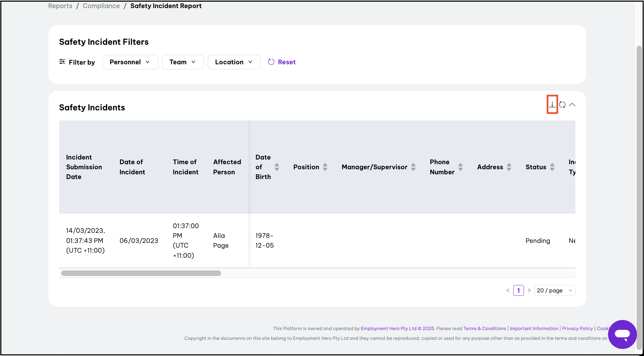Sort table by Date of Birth
644x356 pixels.
pyautogui.click(x=277, y=167)
